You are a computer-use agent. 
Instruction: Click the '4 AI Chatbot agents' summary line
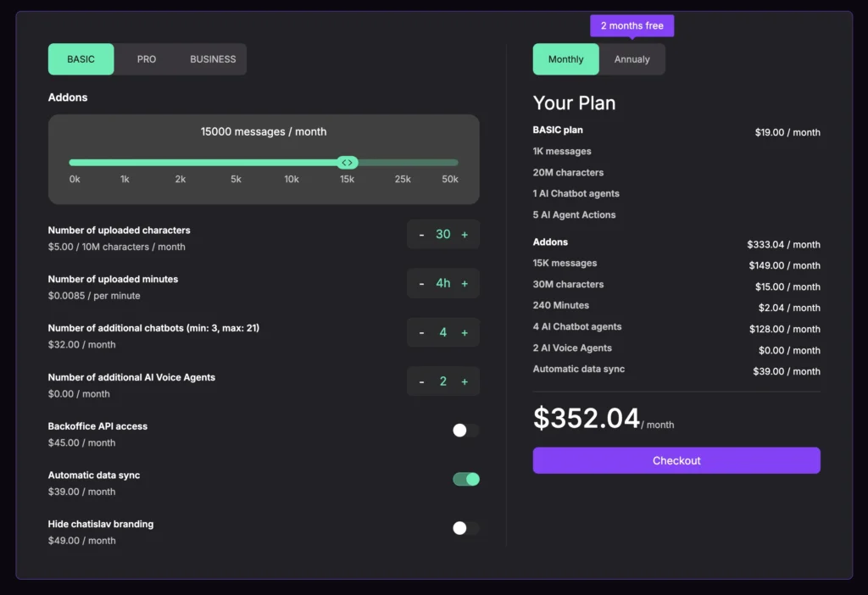tap(576, 326)
